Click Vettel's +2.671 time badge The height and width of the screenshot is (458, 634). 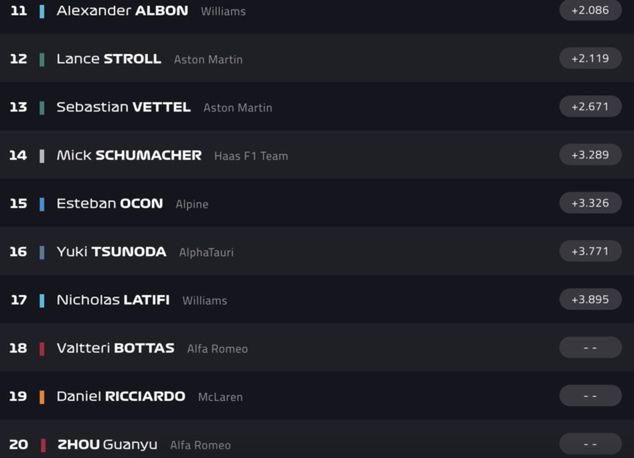point(590,106)
